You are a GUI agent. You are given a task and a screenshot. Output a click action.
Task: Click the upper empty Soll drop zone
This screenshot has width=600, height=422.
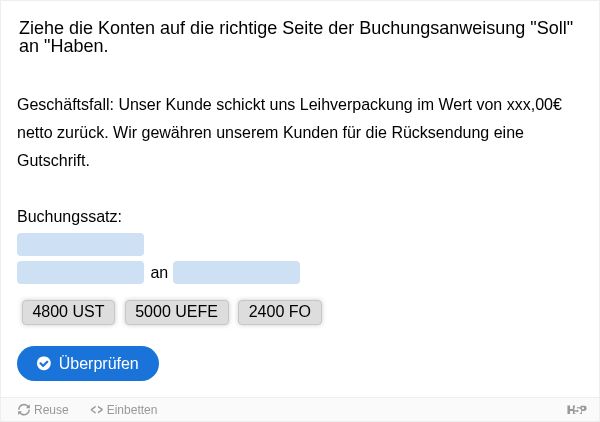[80, 244]
